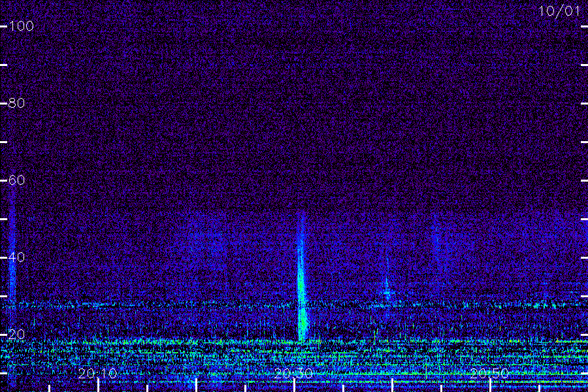Click the 20:30 time label
The height and width of the screenshot is (392, 588).
point(293,373)
